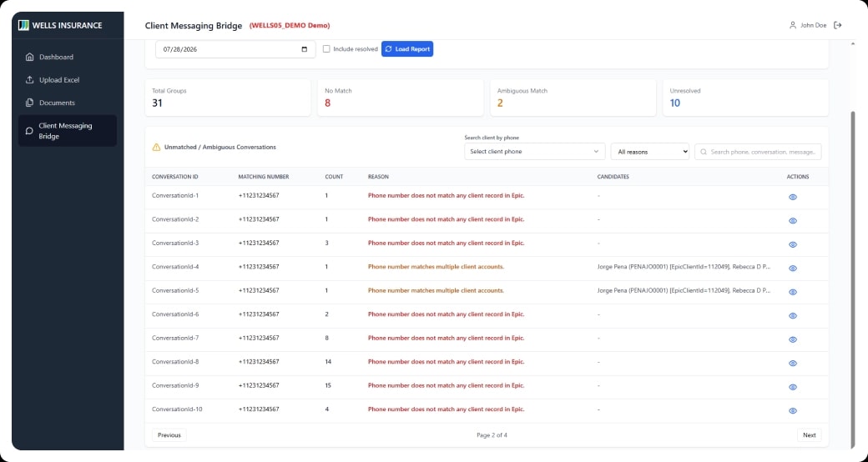Select Client Messaging Bridge sidebar item

click(x=67, y=131)
